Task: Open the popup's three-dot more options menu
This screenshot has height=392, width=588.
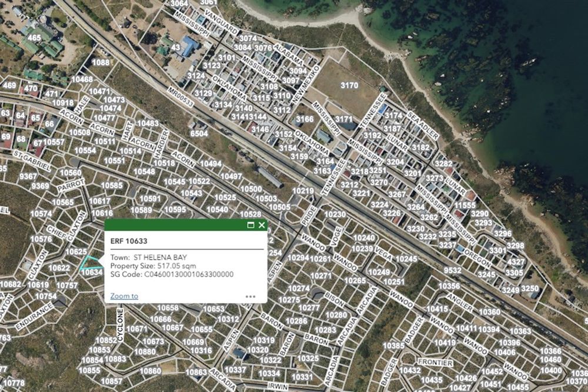Action: click(x=250, y=296)
